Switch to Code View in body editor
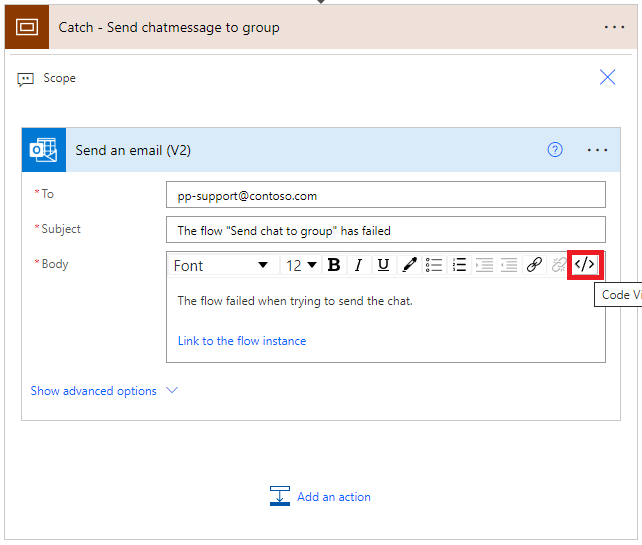This screenshot has width=642, height=545. [x=585, y=265]
